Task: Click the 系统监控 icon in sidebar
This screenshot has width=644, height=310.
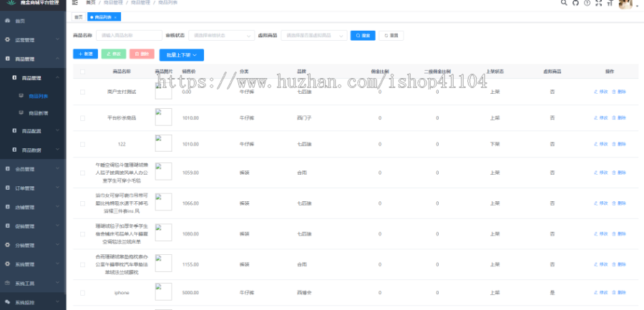Action: [7, 302]
